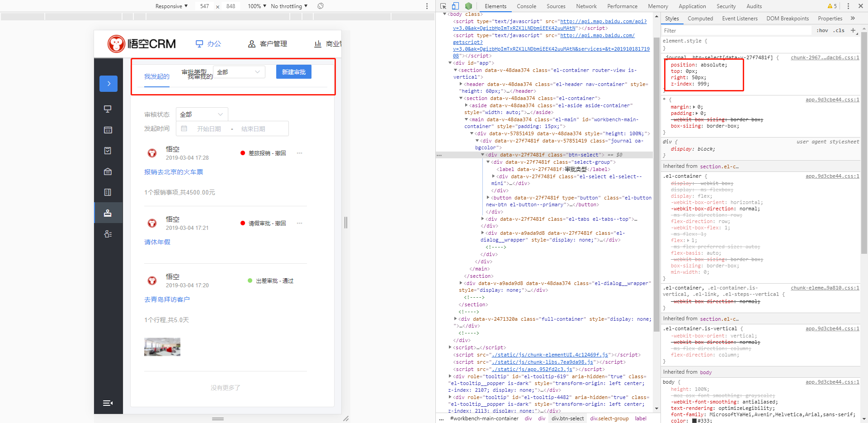This screenshot has height=423, width=868.
Task: Open device toolbar more options menu
Action: point(427,6)
